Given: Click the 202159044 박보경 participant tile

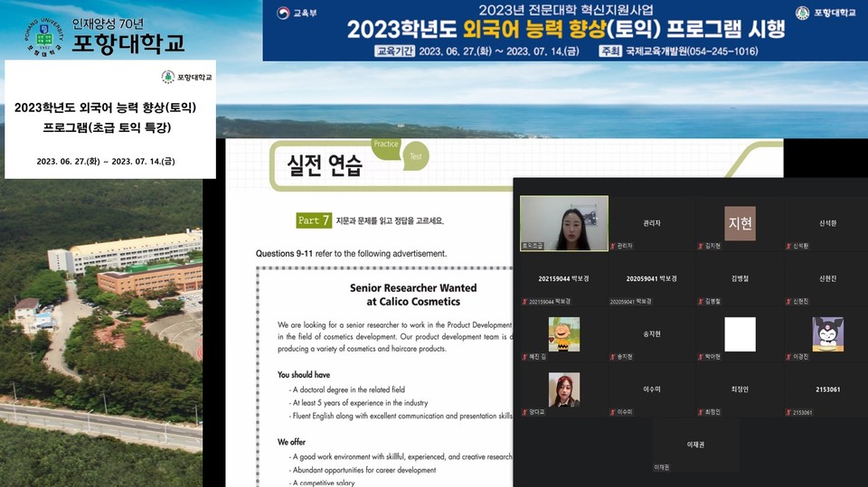Looking at the screenshot, I should [563, 279].
